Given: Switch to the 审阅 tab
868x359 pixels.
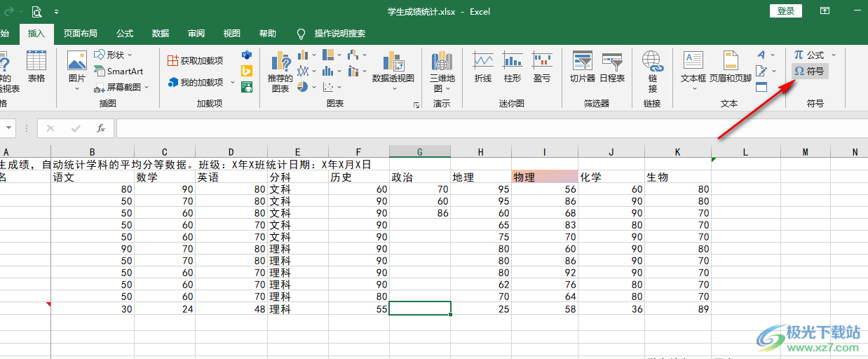Looking at the screenshot, I should click(196, 34).
